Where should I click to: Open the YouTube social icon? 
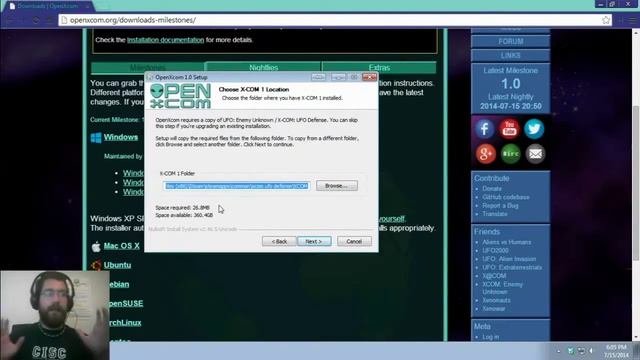pos(509,129)
